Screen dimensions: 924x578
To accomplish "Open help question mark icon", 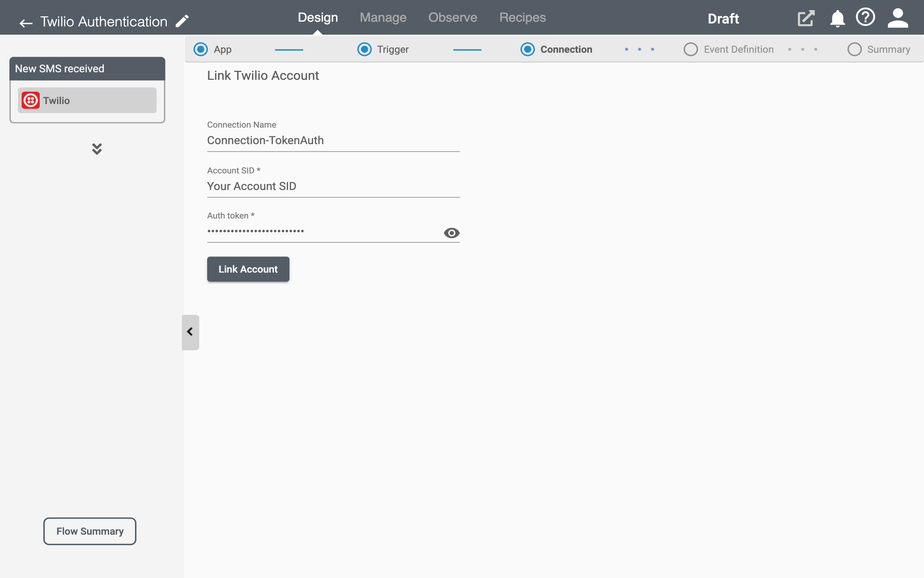I will (x=865, y=17).
